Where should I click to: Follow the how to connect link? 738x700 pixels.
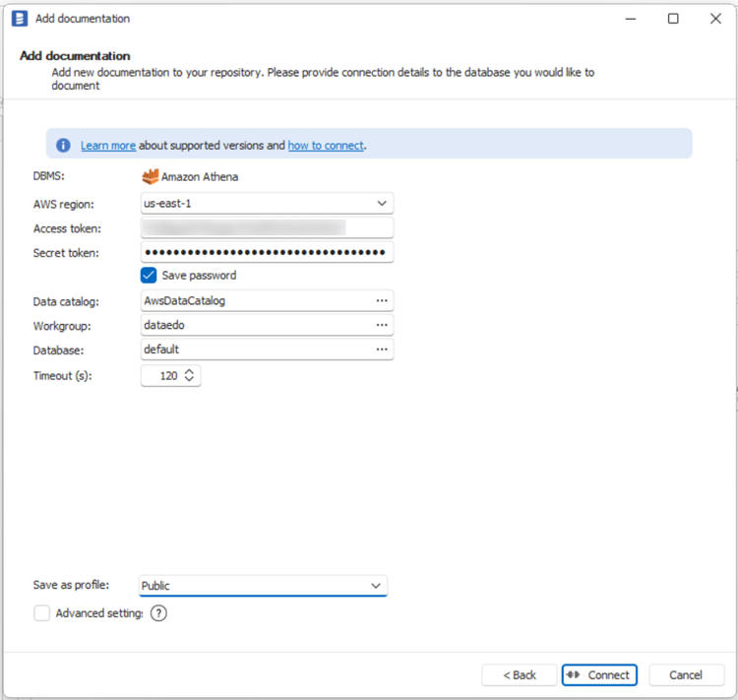pos(326,146)
